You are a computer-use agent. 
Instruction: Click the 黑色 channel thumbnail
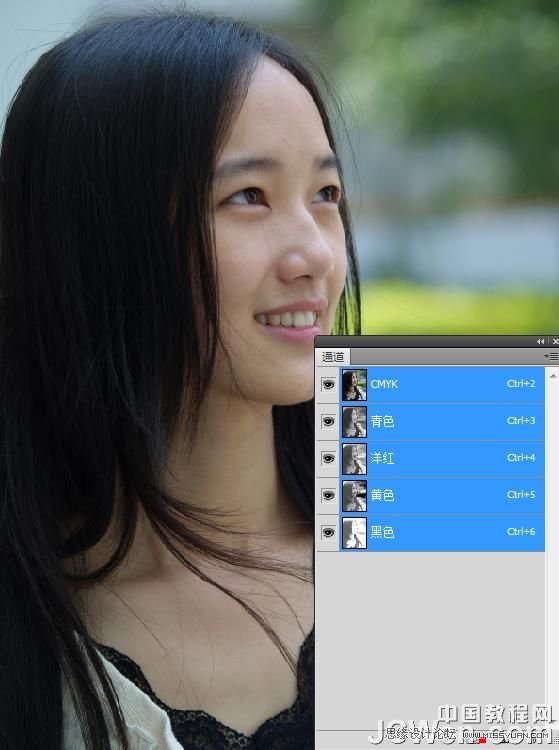point(354,533)
